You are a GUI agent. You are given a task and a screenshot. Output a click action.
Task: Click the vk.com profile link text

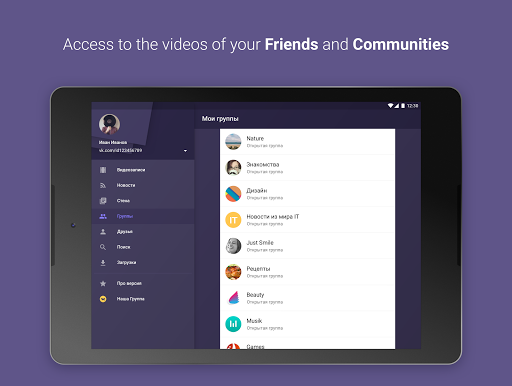120,150
